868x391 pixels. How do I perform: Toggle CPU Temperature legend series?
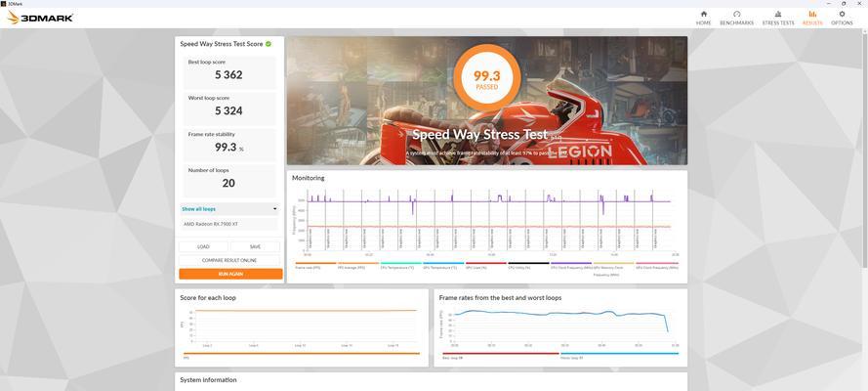400,265
